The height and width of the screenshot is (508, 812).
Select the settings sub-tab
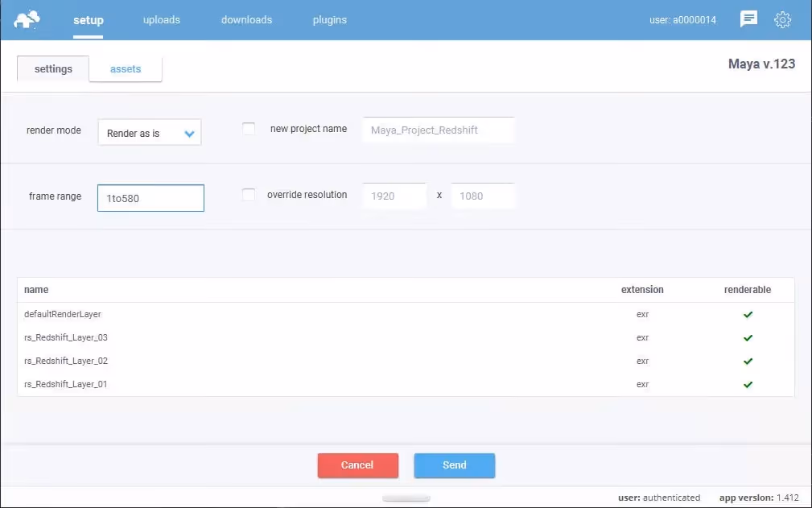point(53,69)
